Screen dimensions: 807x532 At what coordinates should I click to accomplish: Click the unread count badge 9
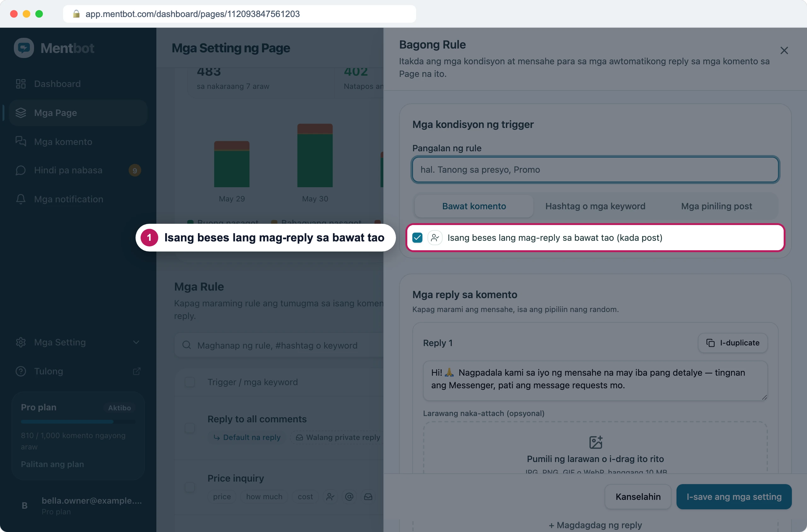(x=135, y=170)
